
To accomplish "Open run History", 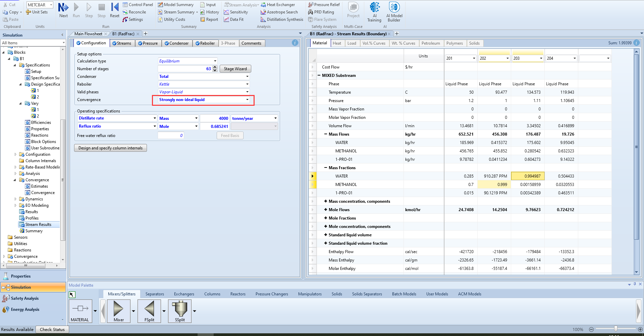I will click(x=210, y=12).
